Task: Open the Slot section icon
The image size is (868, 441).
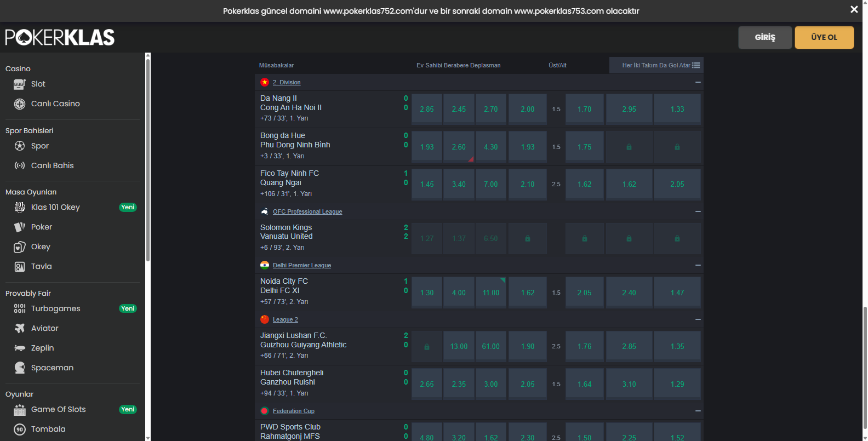Action: coord(20,84)
